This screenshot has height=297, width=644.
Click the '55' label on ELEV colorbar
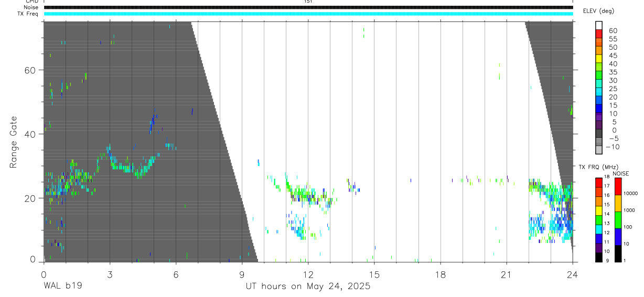[613, 39]
